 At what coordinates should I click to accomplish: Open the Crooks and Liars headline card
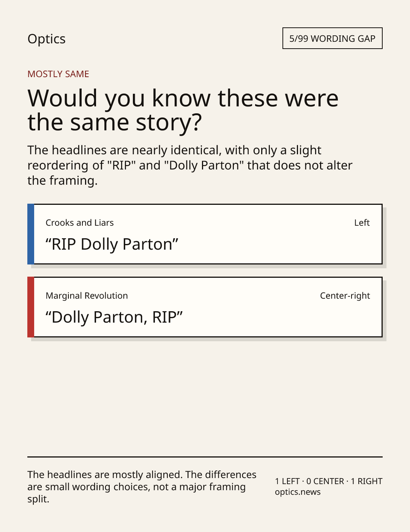tap(205, 234)
